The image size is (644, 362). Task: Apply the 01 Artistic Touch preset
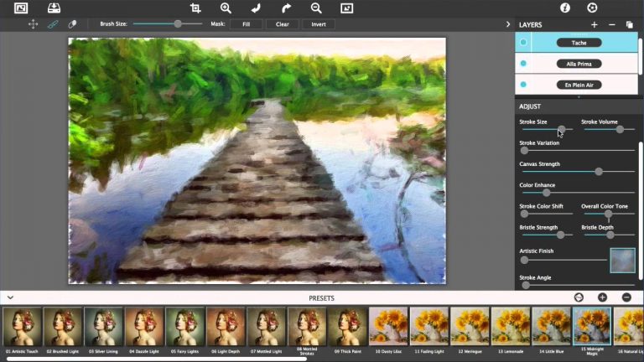point(22,327)
